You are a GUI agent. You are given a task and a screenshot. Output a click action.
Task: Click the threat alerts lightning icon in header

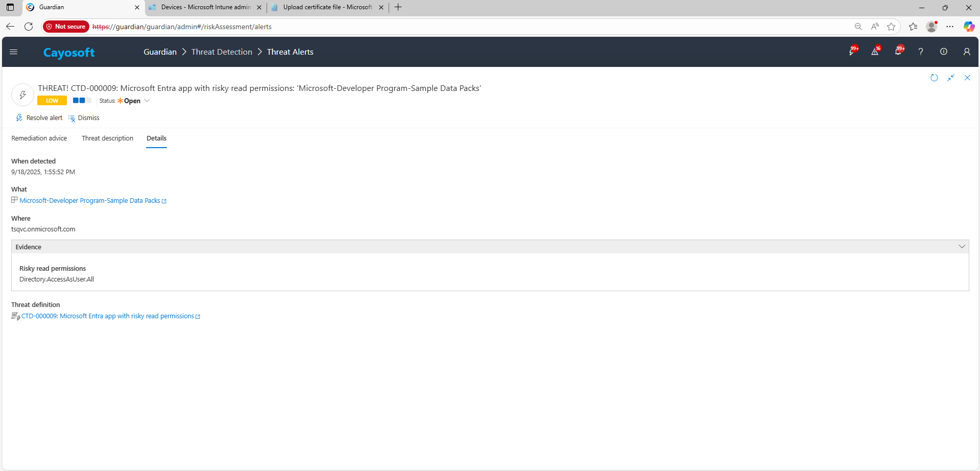pos(852,52)
